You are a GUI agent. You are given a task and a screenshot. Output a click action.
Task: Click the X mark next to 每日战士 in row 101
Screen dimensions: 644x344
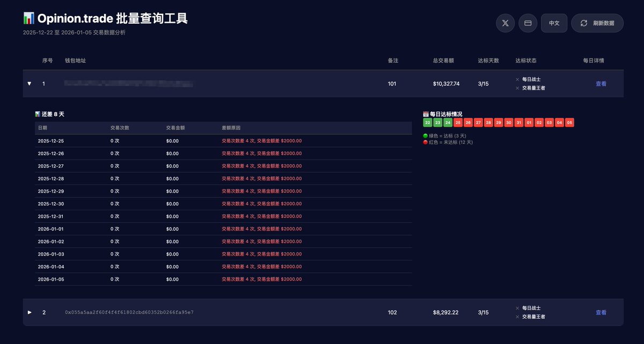click(517, 79)
